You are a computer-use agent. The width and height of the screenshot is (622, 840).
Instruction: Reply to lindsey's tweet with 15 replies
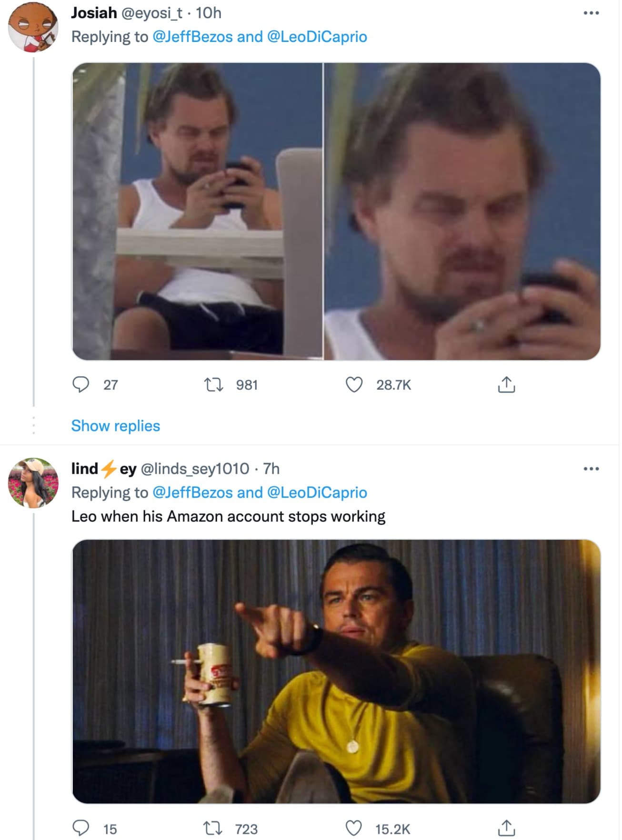tap(80, 829)
